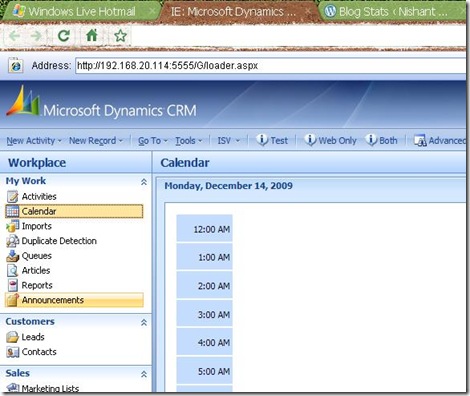Click the Calendar grid icon in My Work
This screenshot has width=470, height=396.
(x=12, y=211)
